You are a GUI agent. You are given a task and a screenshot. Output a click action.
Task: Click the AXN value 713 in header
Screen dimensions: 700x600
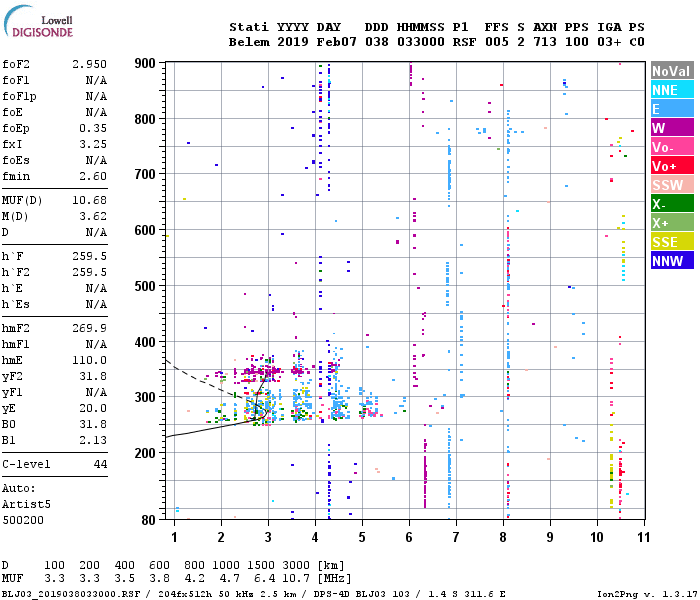pyautogui.click(x=545, y=42)
